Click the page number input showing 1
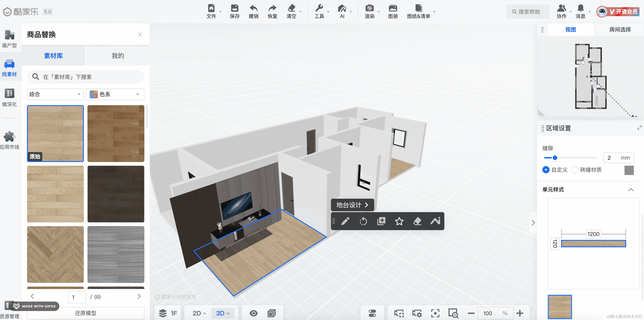644x320 pixels. point(77,297)
